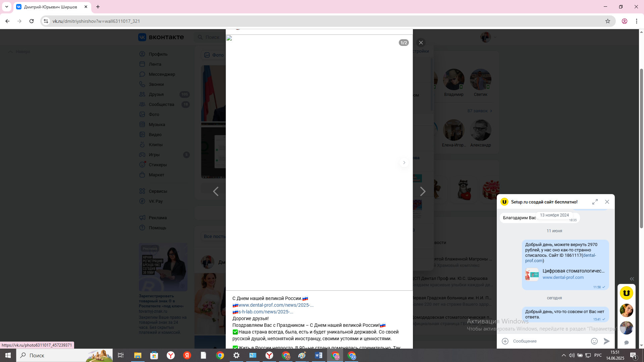The height and width of the screenshot is (362, 644).
Task: Open File Explorer from taskbar
Action: [x=138, y=355]
